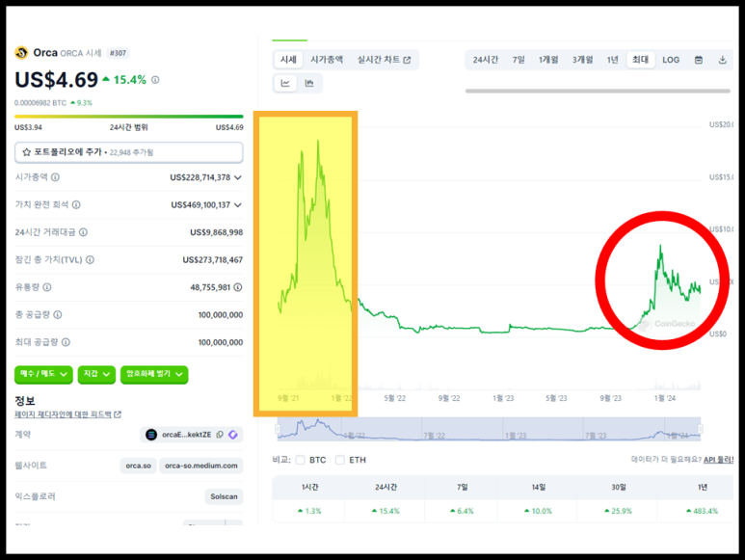The image size is (745, 560).
Task: Open the 암호화폐 벌기 dropdown
Action: pyautogui.click(x=154, y=374)
